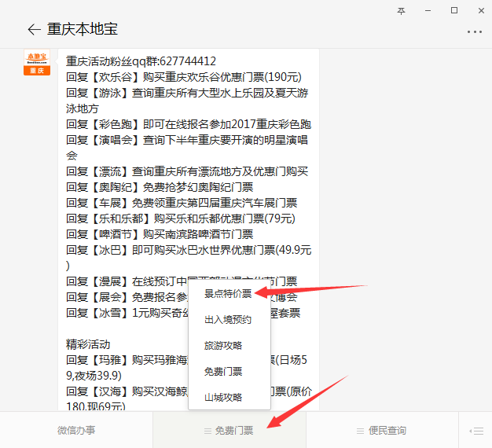492x448 pixels.
Task: Choose 出入境预约 menu entry
Action: (228, 320)
